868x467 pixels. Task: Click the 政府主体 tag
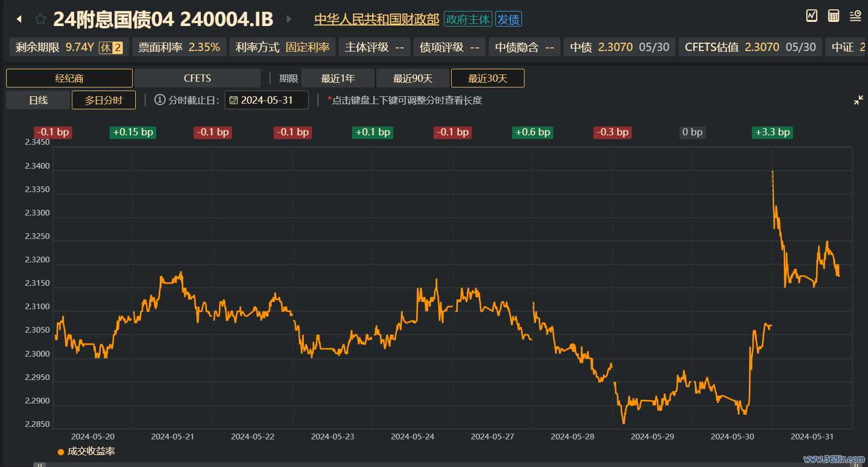click(468, 19)
